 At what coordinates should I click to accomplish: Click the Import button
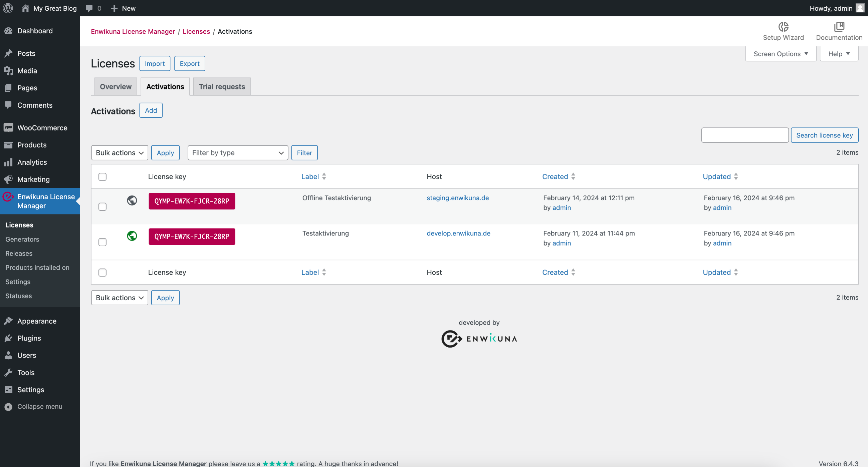[x=155, y=63]
